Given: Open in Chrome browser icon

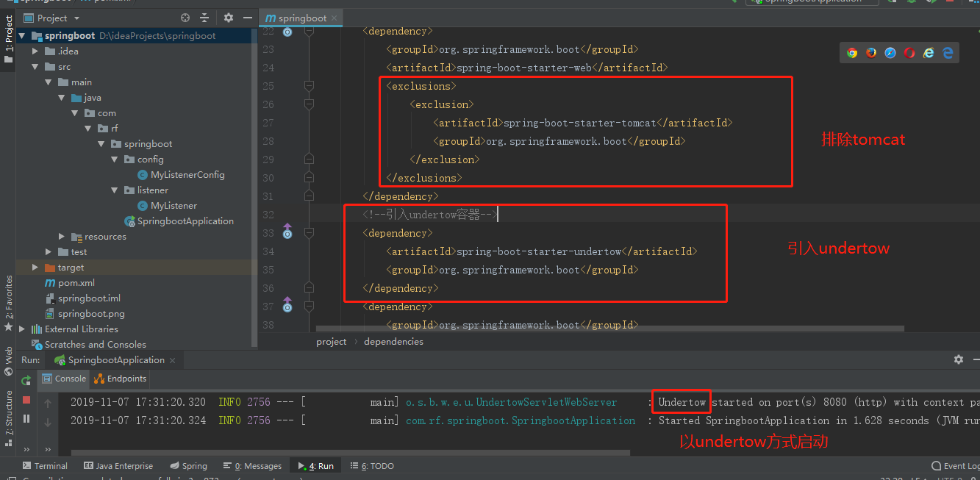Looking at the screenshot, I should 852,53.
